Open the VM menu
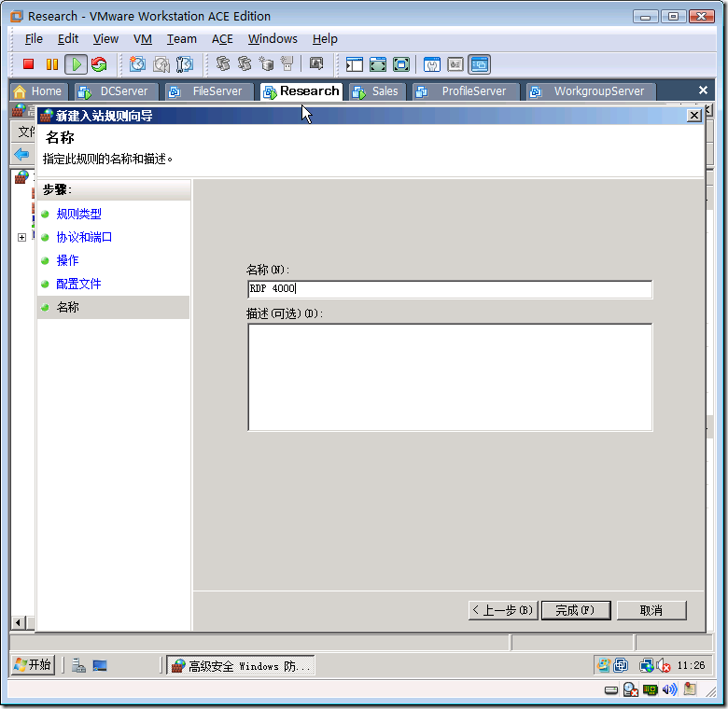 tap(143, 39)
